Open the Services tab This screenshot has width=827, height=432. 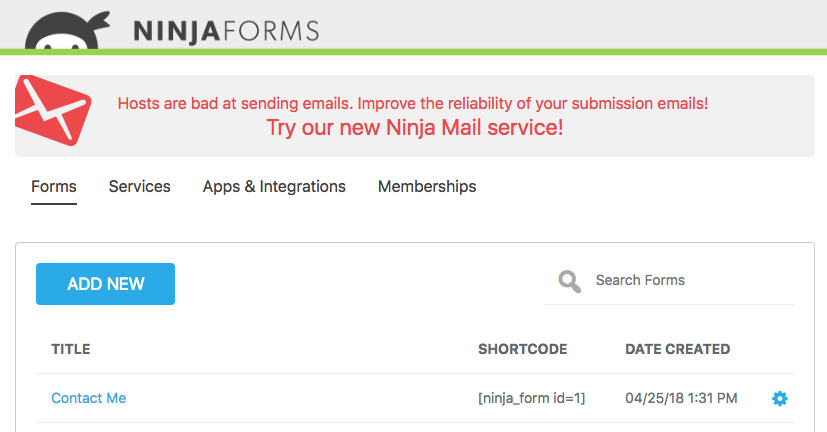pos(140,186)
